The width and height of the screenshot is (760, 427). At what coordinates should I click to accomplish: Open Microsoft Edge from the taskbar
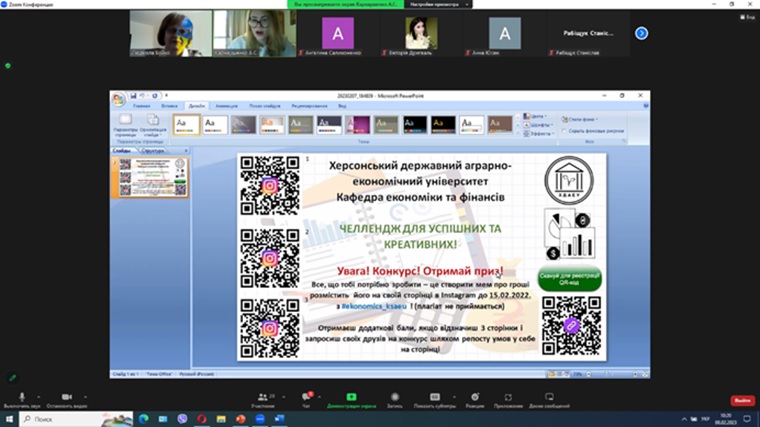click(x=143, y=419)
